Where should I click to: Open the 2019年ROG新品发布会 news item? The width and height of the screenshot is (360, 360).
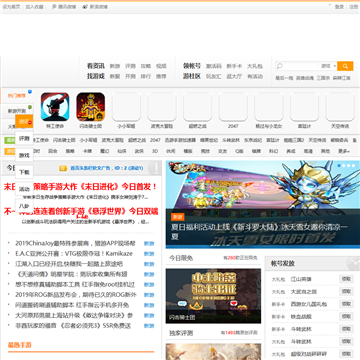click(76, 295)
